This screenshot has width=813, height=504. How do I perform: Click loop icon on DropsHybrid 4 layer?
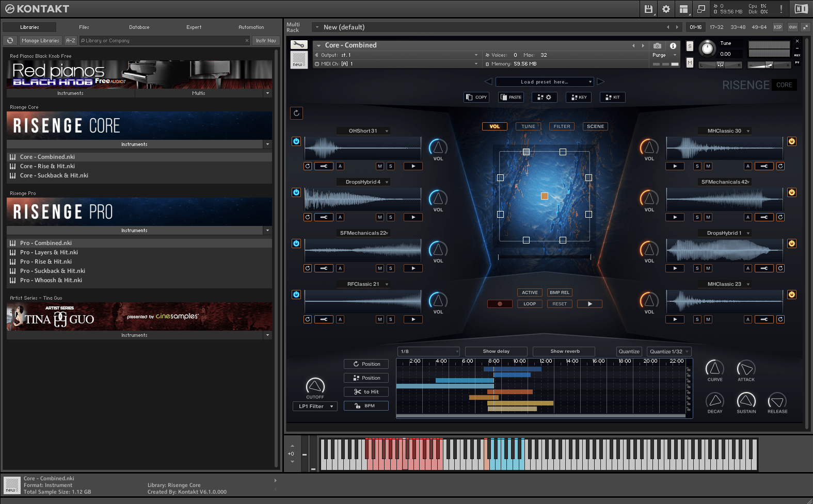point(308,217)
